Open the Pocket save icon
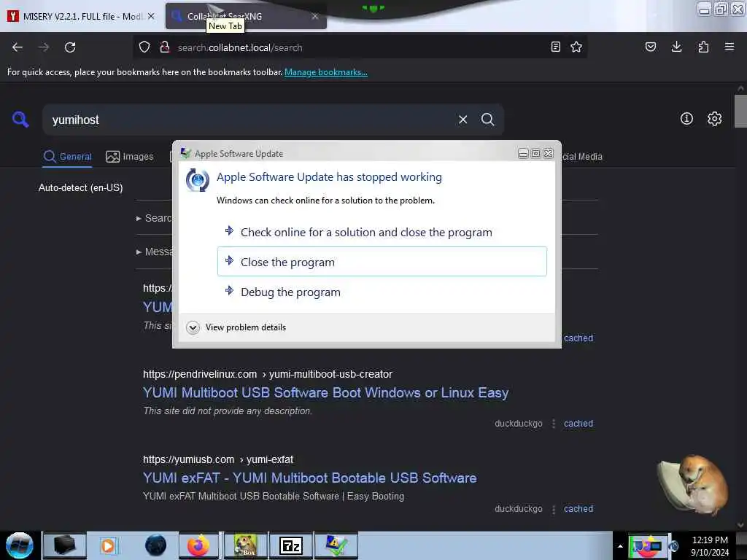The height and width of the screenshot is (560, 747). [x=650, y=47]
